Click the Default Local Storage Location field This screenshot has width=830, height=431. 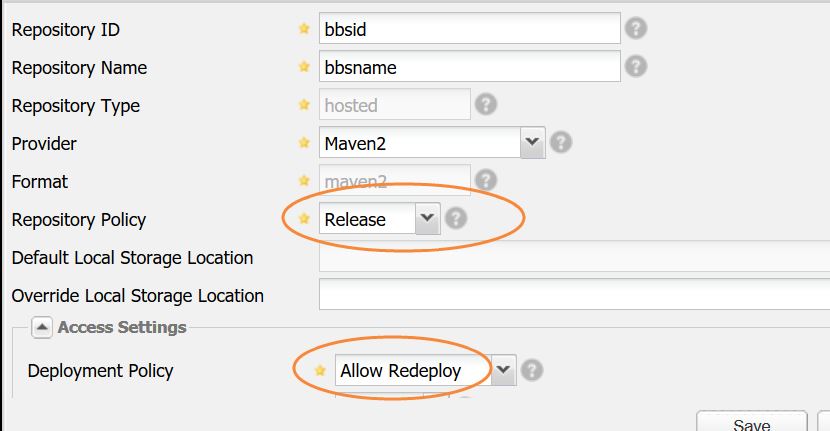coord(573,257)
